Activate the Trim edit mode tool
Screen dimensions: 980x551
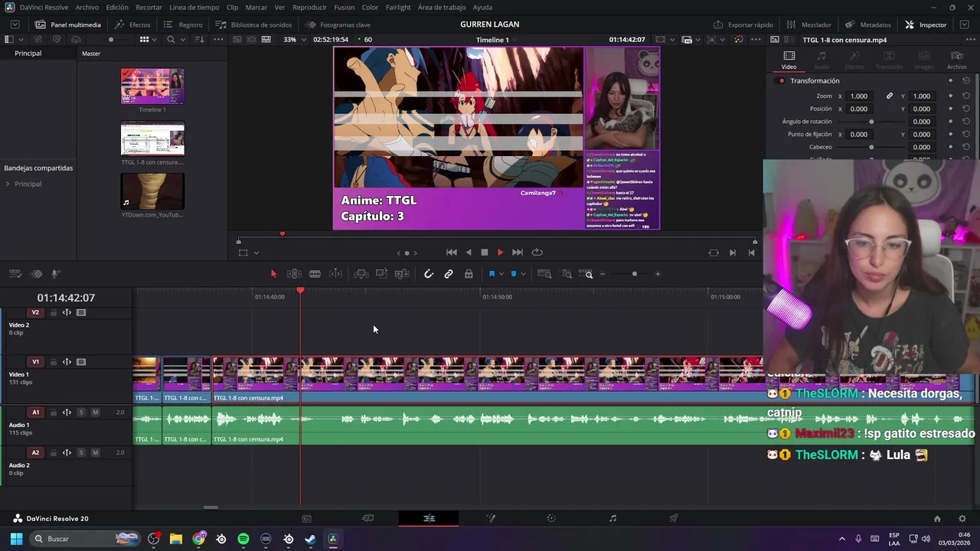pos(294,274)
